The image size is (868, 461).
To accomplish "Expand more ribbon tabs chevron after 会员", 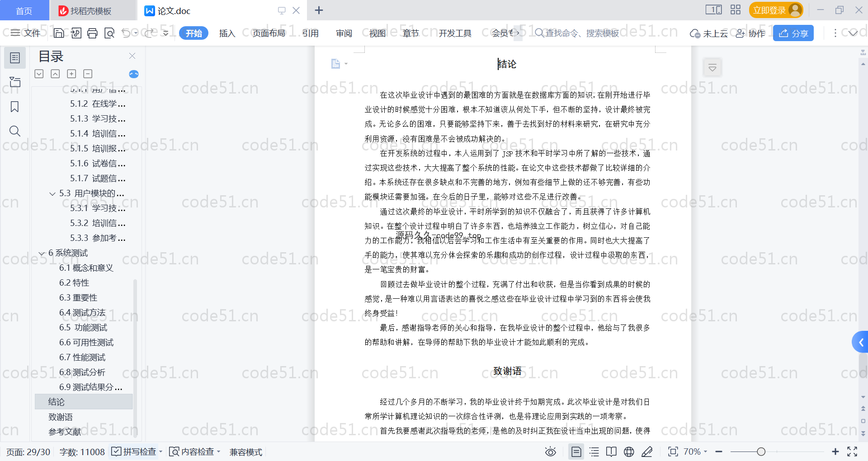I will click(518, 33).
